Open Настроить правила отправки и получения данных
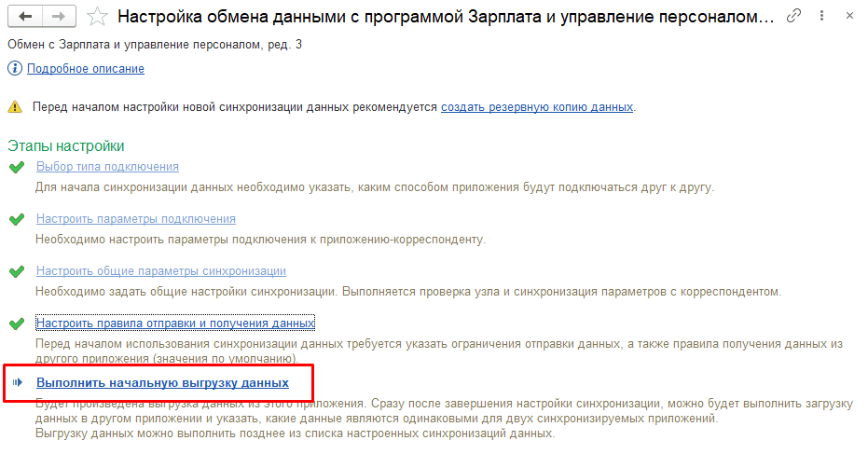This screenshot has height=468, width=868. (175, 323)
